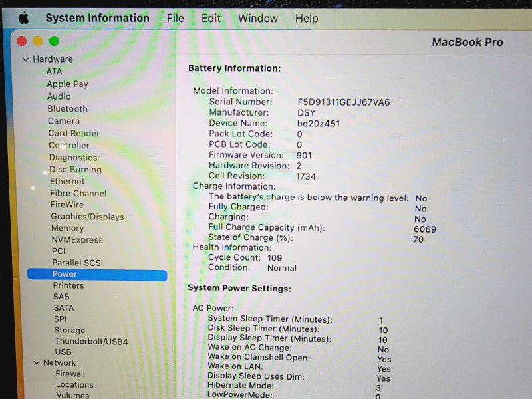
Task: Select SATA in the sidebar
Action: coord(64,308)
